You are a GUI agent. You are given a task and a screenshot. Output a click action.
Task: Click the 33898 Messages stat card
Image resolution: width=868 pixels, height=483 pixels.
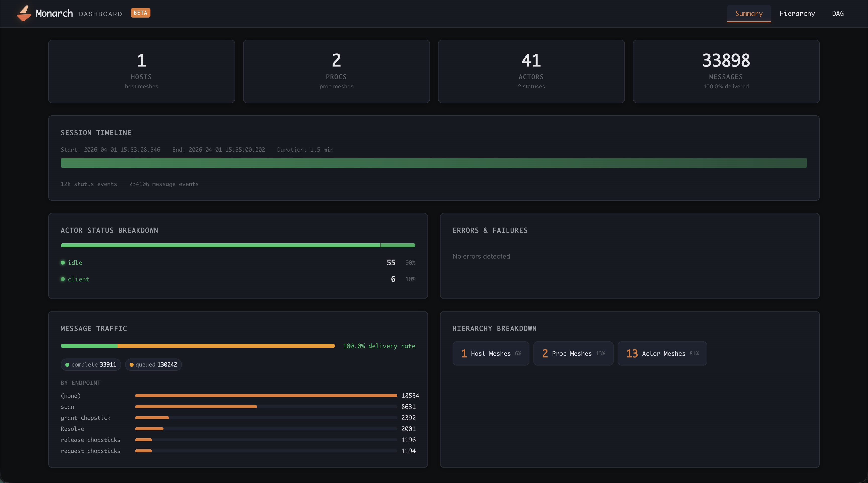click(x=726, y=71)
